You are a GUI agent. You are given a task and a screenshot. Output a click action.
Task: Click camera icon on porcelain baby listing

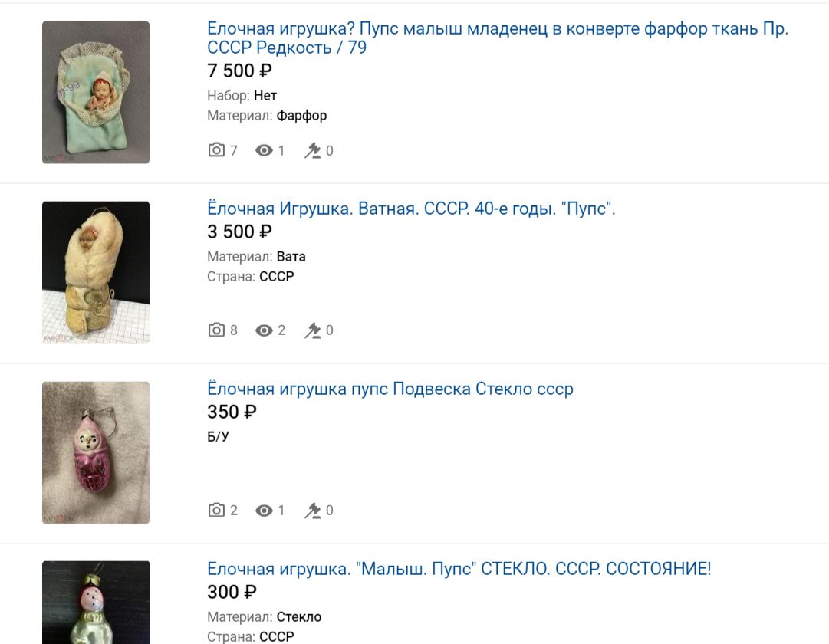(x=216, y=150)
